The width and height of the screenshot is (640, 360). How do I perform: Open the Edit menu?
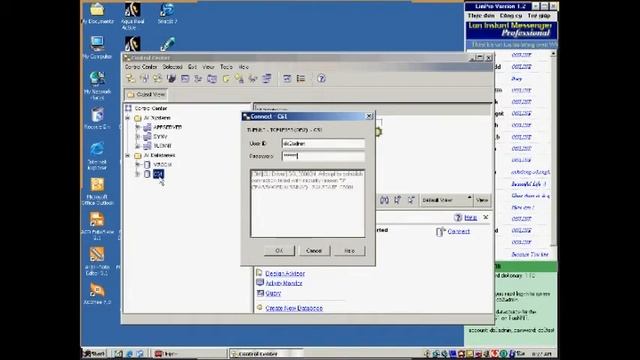pos(192,67)
